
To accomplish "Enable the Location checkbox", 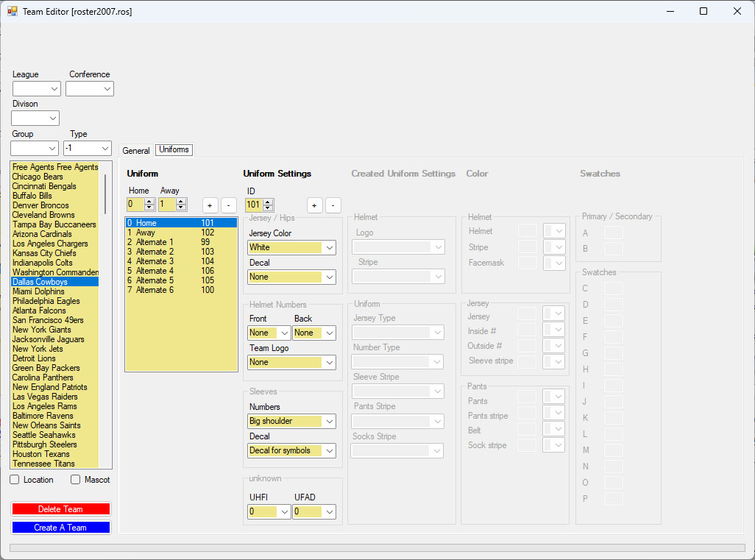I will 15,480.
